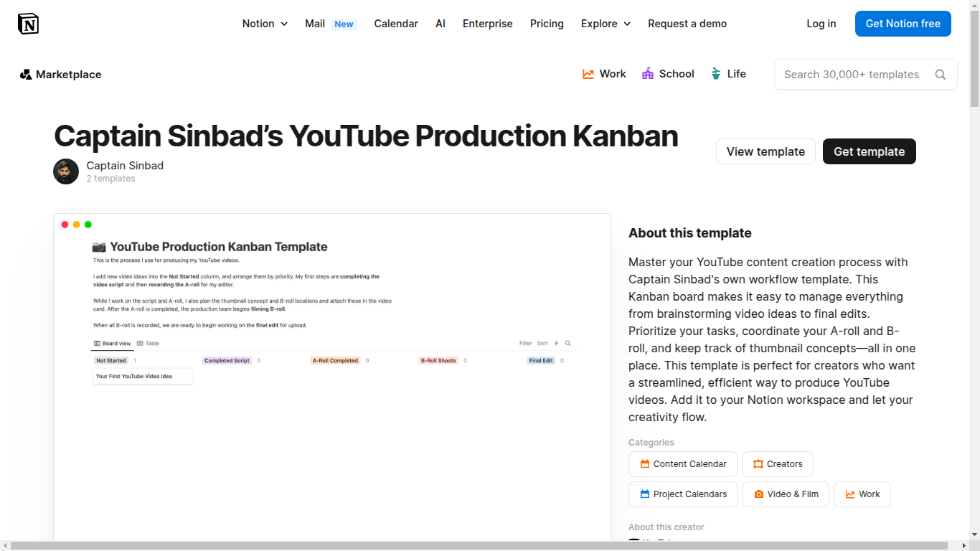Click the Video & Film camera icon

[758, 494]
